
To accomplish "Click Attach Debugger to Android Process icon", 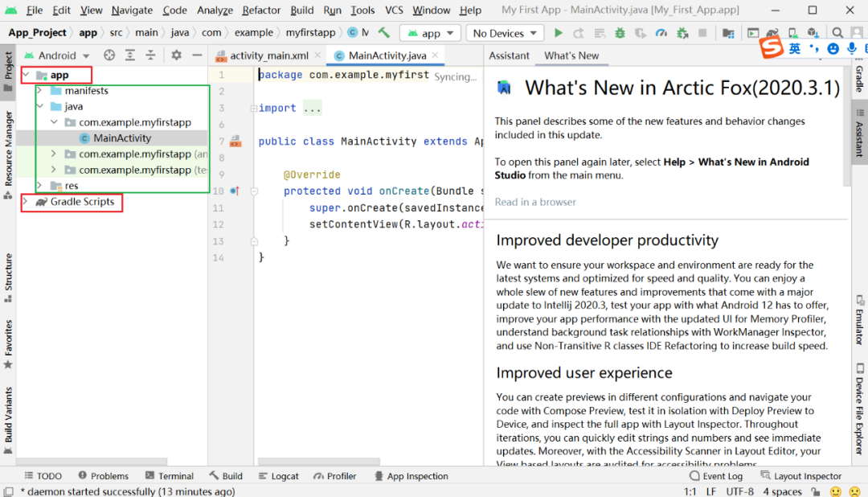I will click(x=682, y=33).
